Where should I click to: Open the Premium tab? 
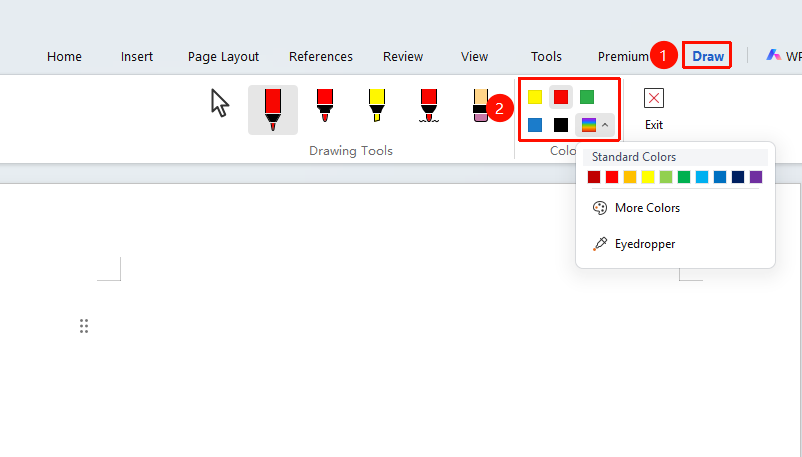tap(623, 56)
